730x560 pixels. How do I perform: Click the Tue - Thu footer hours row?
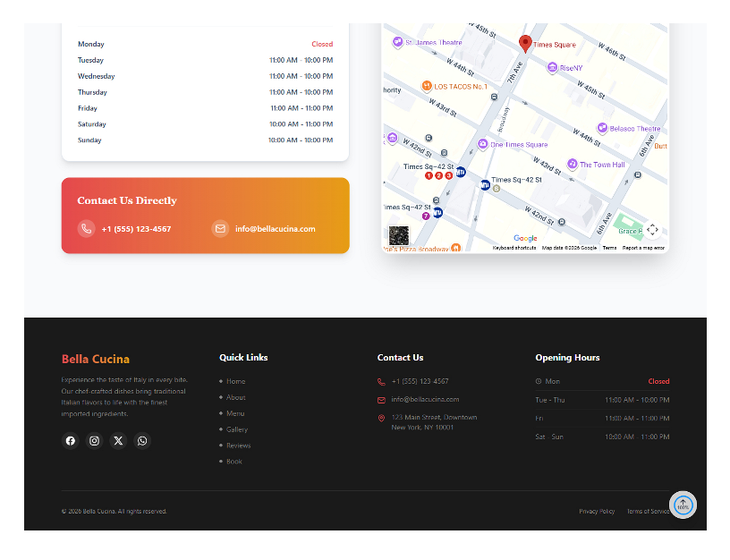point(602,400)
